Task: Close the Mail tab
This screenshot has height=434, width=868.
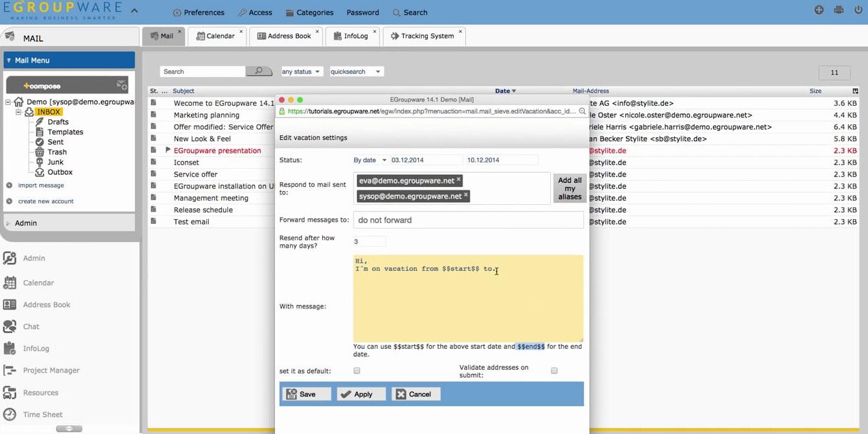Action: pos(180,31)
